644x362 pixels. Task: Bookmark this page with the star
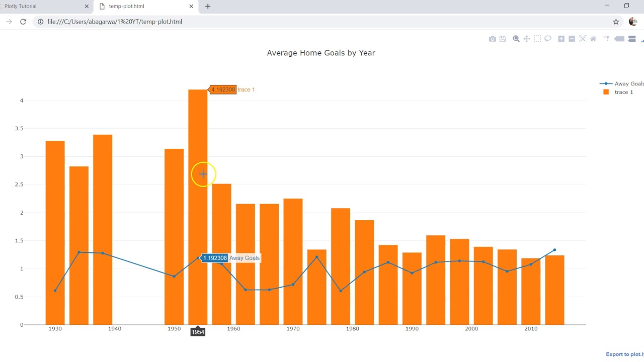pyautogui.click(x=616, y=22)
